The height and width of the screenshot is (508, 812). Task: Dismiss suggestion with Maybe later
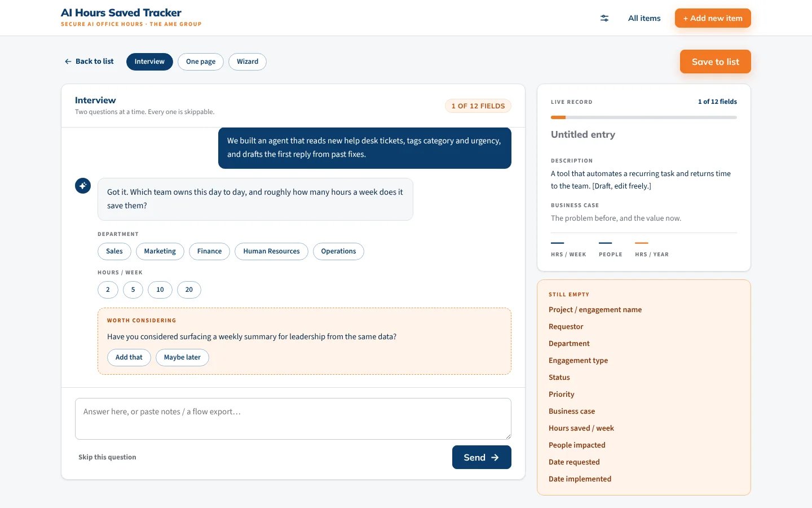coord(182,357)
